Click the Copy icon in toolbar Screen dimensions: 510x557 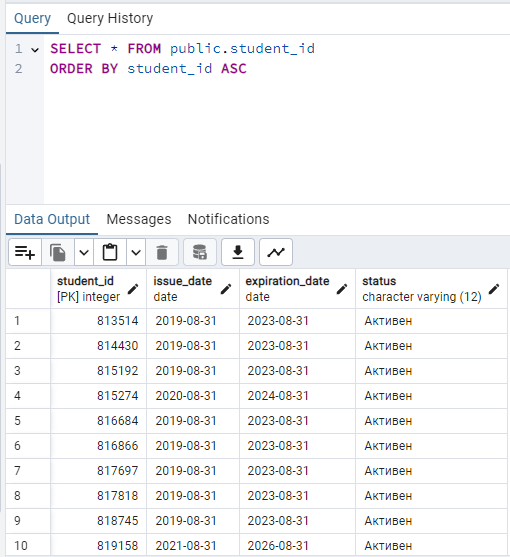(58, 253)
